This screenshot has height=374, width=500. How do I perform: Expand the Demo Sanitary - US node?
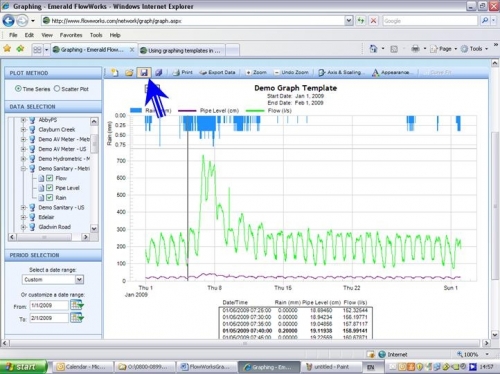23,207
